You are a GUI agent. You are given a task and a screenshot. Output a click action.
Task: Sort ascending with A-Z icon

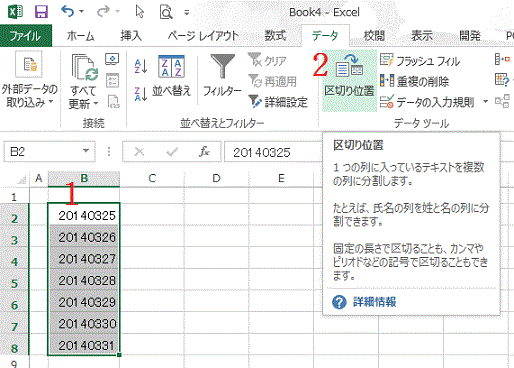(x=141, y=66)
